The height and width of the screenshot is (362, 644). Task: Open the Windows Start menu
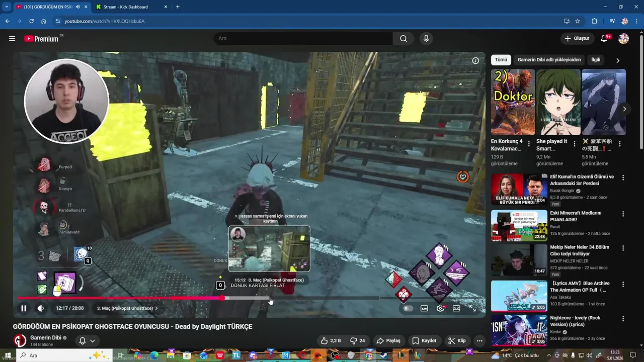[x=8, y=355]
